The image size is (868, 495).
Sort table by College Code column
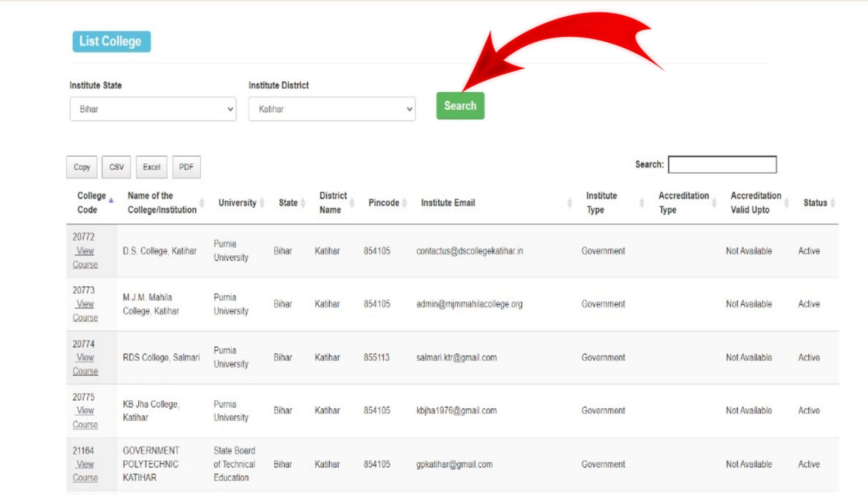click(x=91, y=203)
